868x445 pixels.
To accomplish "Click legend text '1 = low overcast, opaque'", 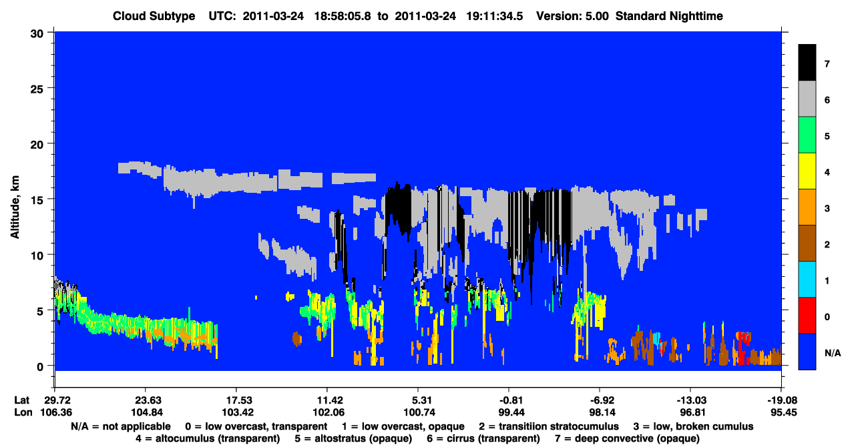I will (x=403, y=426).
